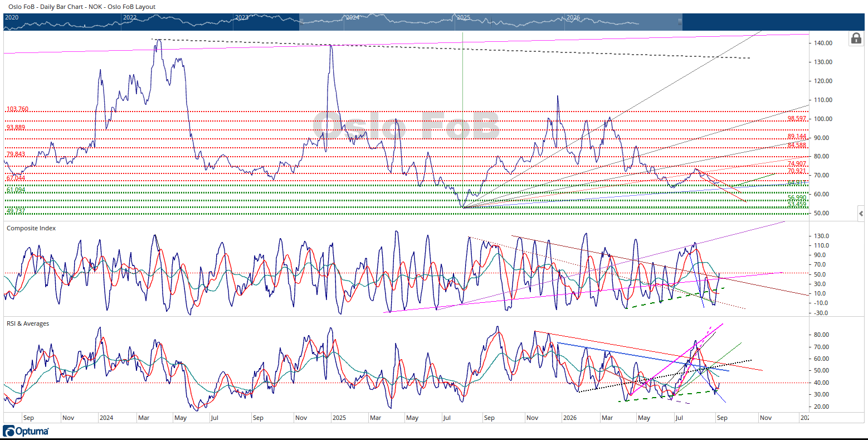Click the 140.00 price scale value

[823, 43]
